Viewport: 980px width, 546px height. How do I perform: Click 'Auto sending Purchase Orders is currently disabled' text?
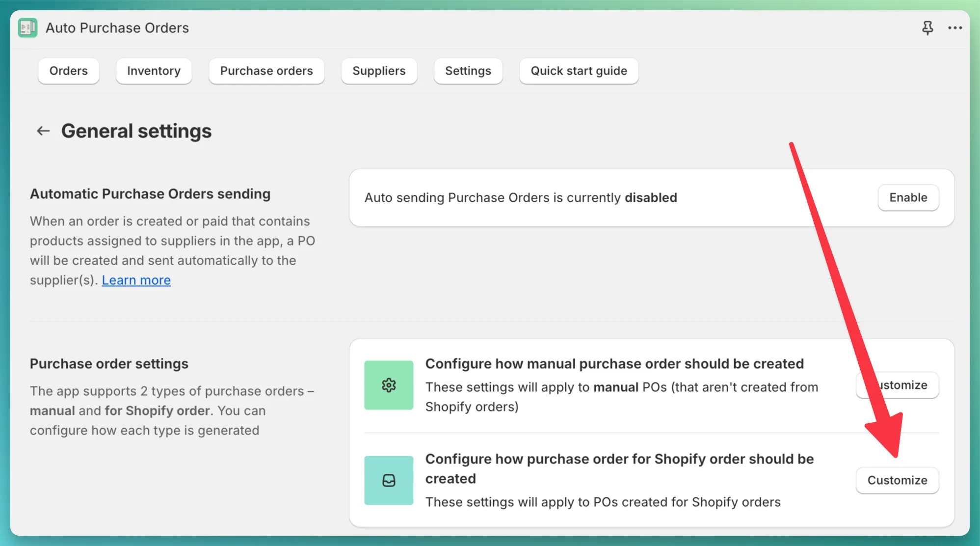(521, 197)
